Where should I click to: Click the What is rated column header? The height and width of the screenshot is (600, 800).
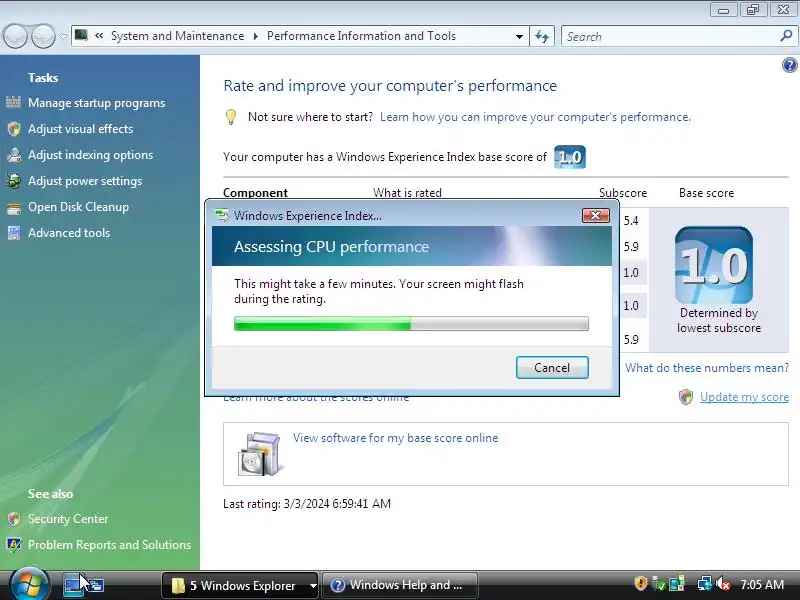pyautogui.click(x=407, y=193)
